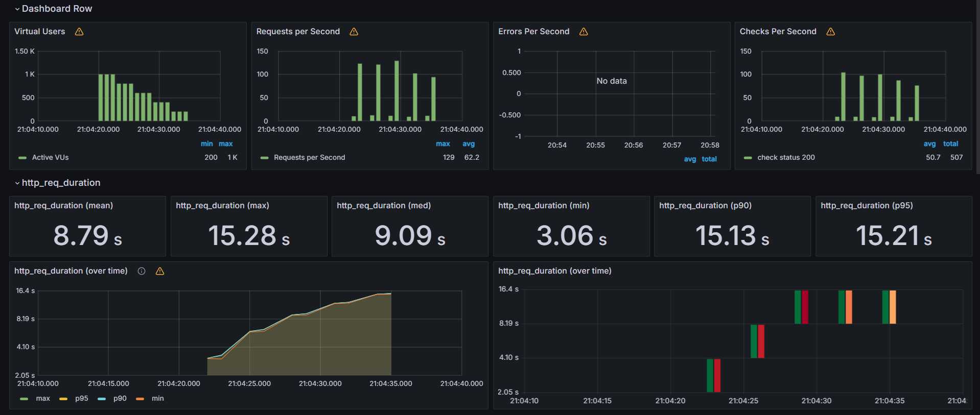The width and height of the screenshot is (980, 415).
Task: Sort Virtual Users legend by min
Action: point(206,144)
